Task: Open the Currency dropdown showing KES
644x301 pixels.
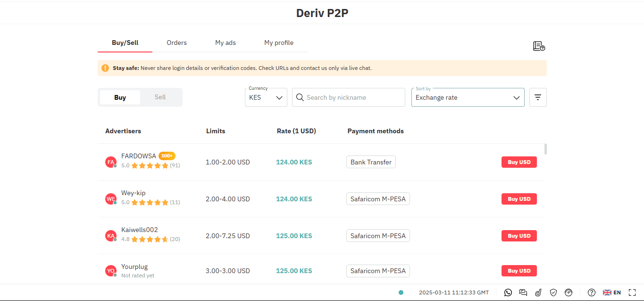Action: pyautogui.click(x=266, y=97)
